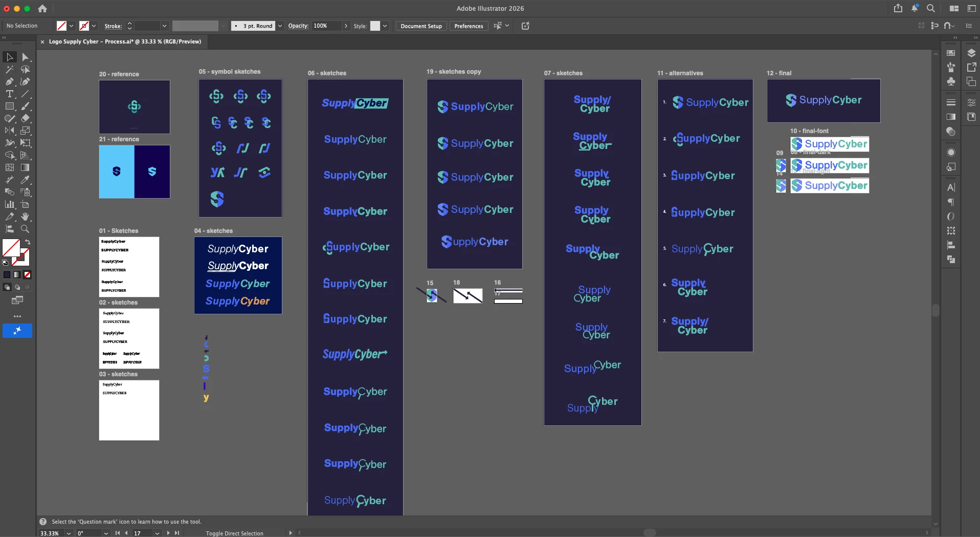Open the Stroke panel link
This screenshot has height=537, width=980.
(113, 26)
